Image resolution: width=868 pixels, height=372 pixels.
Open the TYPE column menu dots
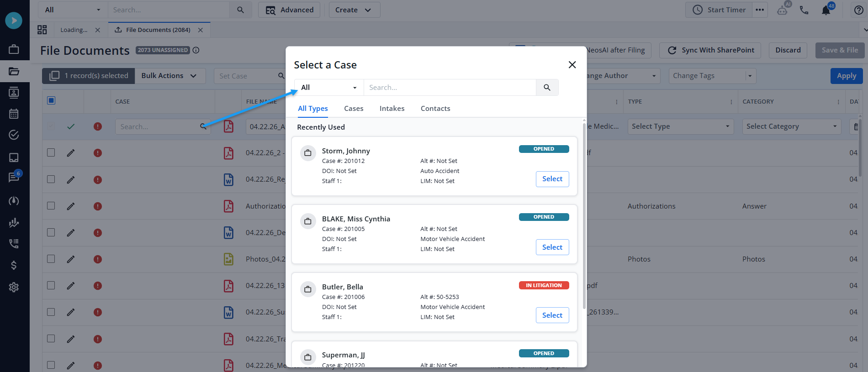coord(731,102)
